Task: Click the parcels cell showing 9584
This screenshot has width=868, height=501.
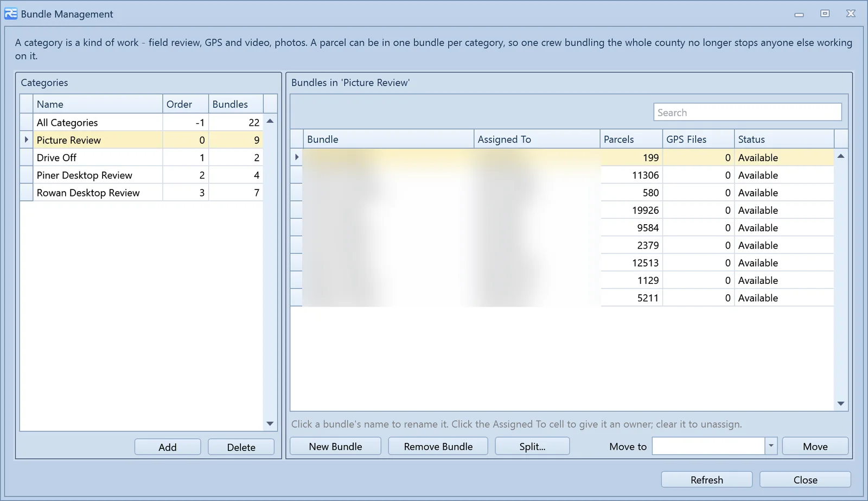Action: pyautogui.click(x=631, y=228)
